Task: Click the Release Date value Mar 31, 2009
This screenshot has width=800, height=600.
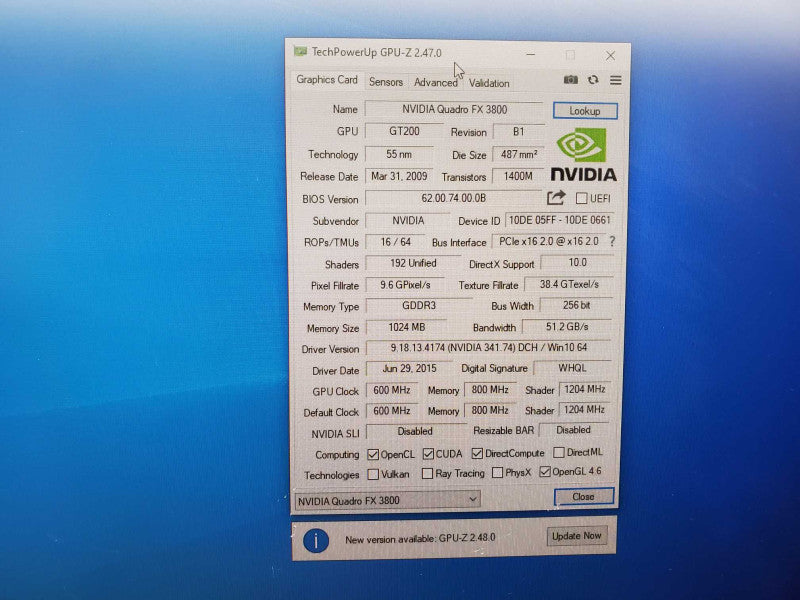Action: click(x=399, y=176)
